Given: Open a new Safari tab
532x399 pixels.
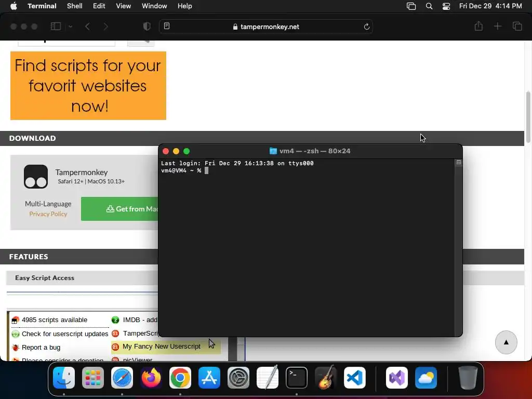Looking at the screenshot, I should (497, 26).
